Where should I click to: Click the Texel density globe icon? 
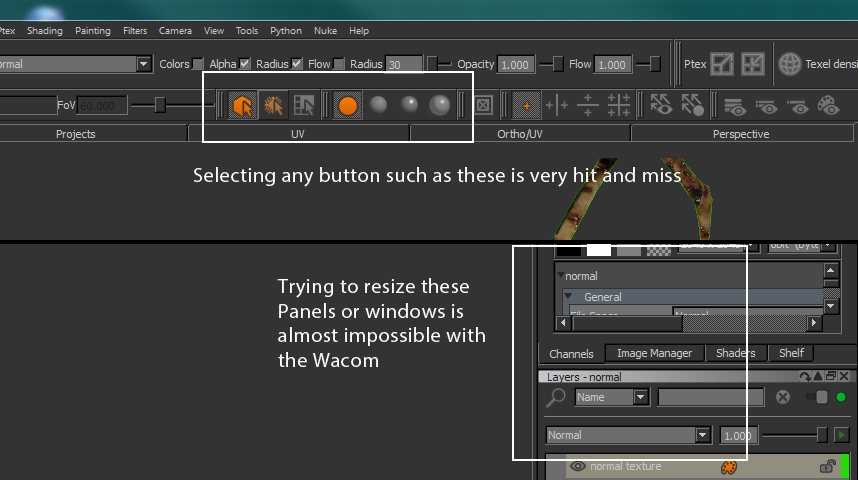point(790,64)
